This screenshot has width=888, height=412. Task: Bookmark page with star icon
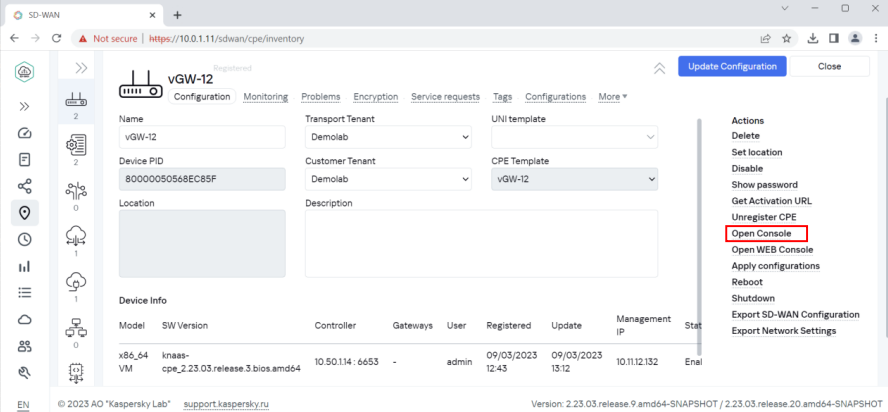[786, 39]
